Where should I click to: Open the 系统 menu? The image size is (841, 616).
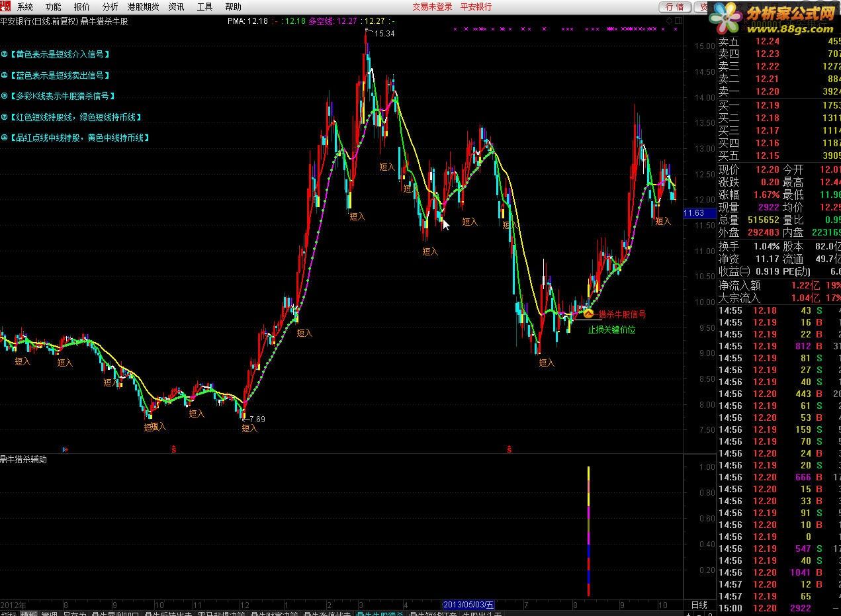point(25,7)
